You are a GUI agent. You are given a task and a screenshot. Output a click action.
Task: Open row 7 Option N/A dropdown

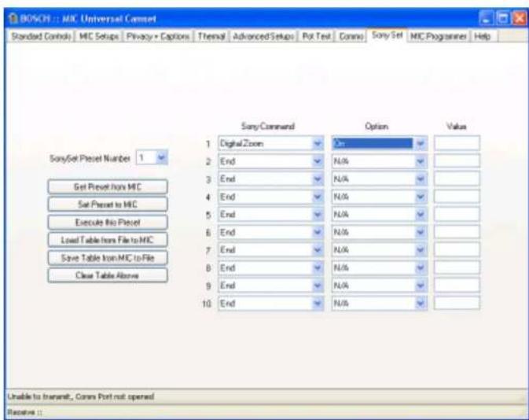click(x=380, y=250)
